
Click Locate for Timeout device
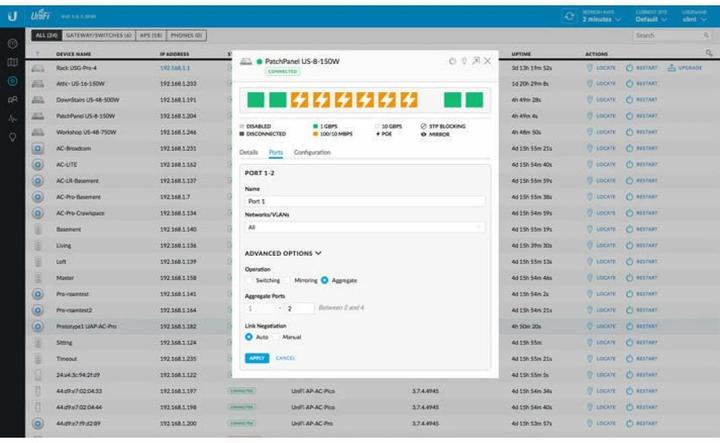tap(601, 359)
